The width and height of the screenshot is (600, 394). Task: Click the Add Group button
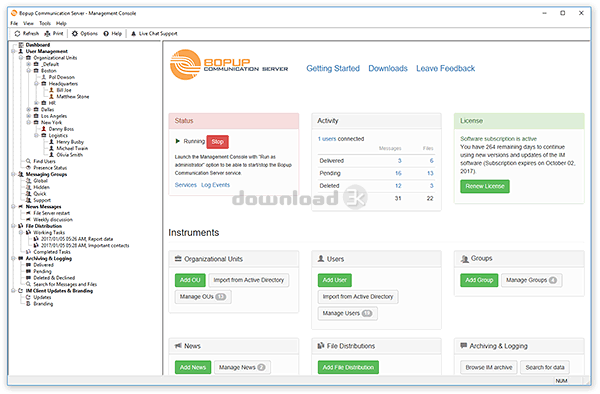tap(479, 280)
